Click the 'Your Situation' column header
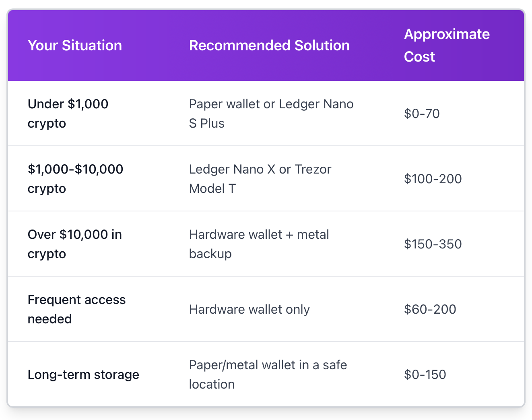This screenshot has width=532, height=420. [x=75, y=46]
